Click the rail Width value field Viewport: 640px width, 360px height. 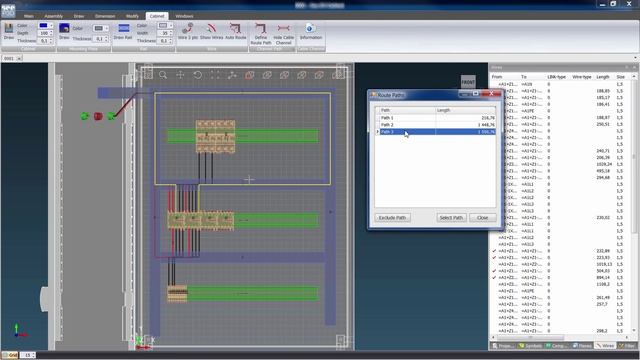pos(163,33)
